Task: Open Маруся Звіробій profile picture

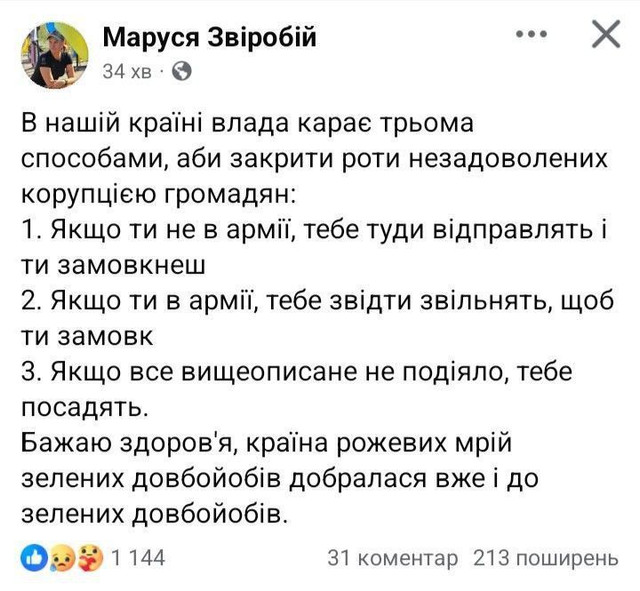Action: point(55,55)
